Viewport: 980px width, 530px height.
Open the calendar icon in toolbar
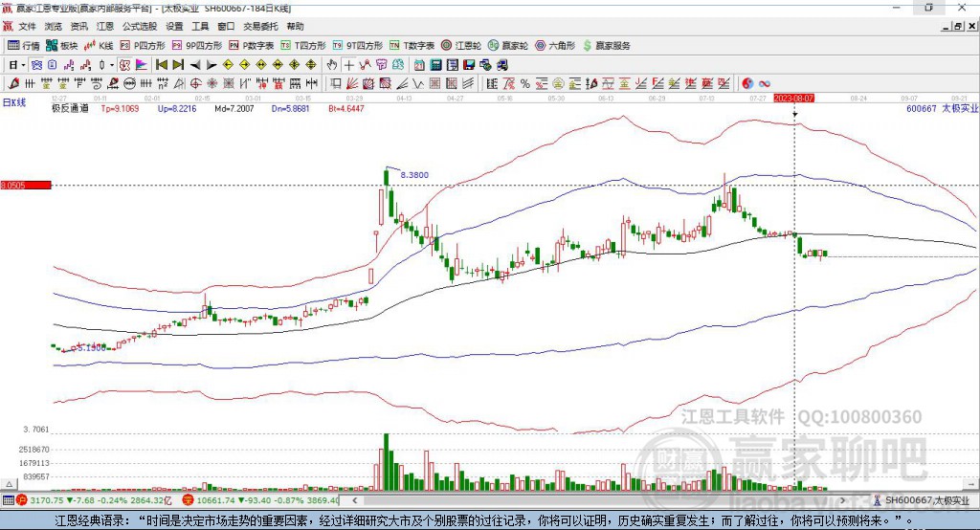pyautogui.click(x=419, y=65)
